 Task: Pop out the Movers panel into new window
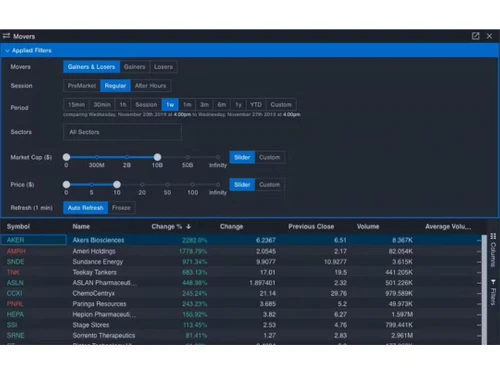pyautogui.click(x=475, y=36)
